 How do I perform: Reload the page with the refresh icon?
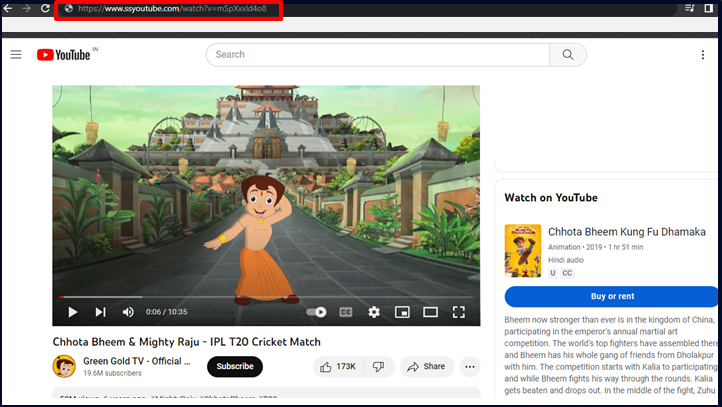45,8
